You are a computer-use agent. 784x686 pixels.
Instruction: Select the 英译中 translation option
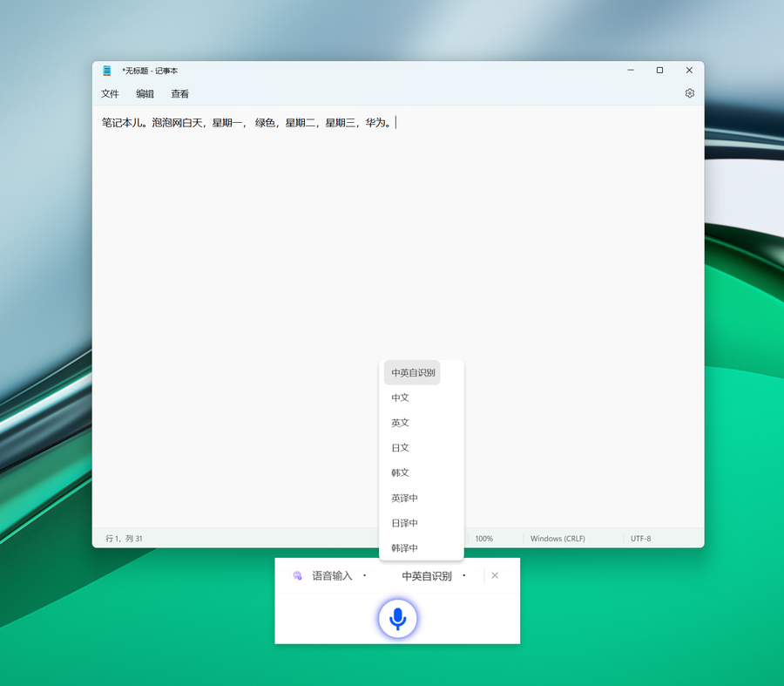click(x=405, y=498)
